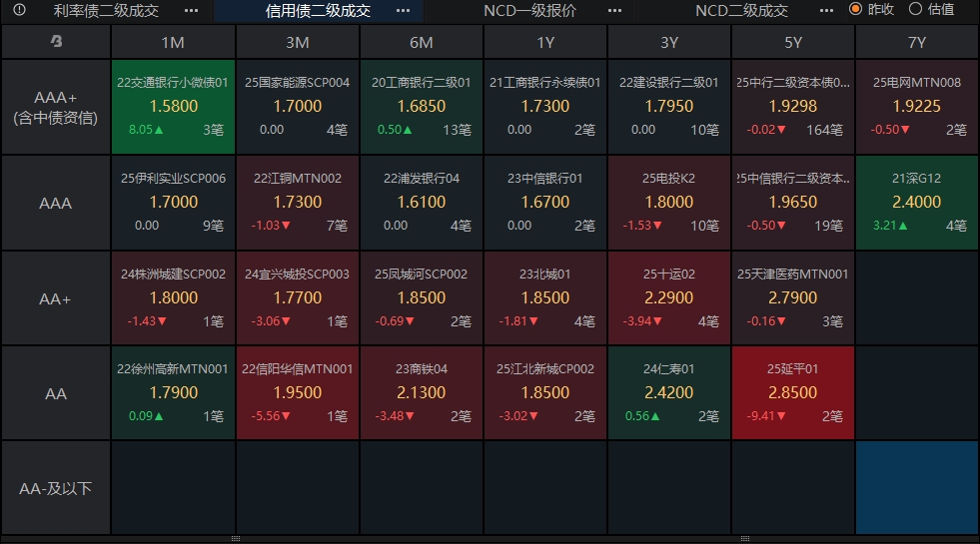Open the 22交通银行小微债01 cell
The height and width of the screenshot is (544, 980).
pyautogui.click(x=173, y=107)
